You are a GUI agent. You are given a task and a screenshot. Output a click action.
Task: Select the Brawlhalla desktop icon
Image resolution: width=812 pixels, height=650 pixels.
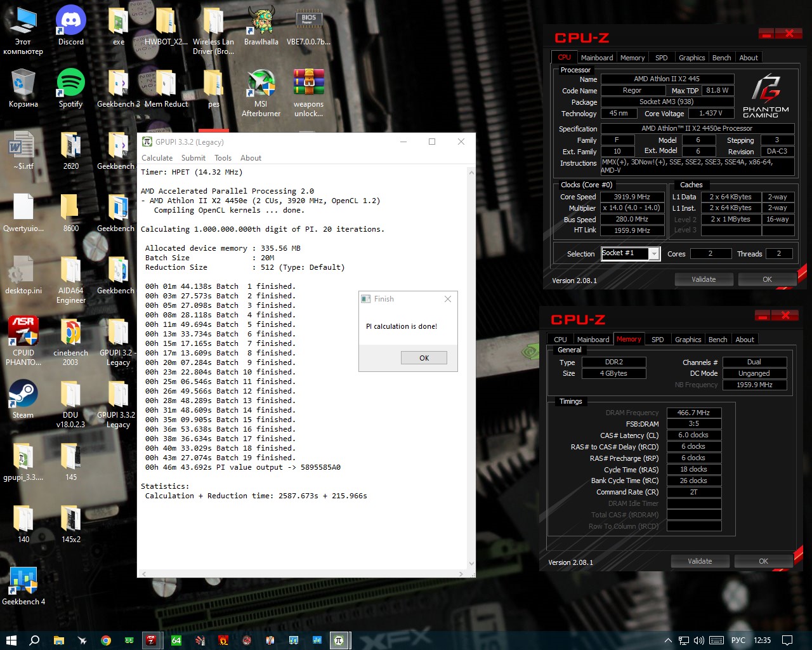[x=261, y=25]
